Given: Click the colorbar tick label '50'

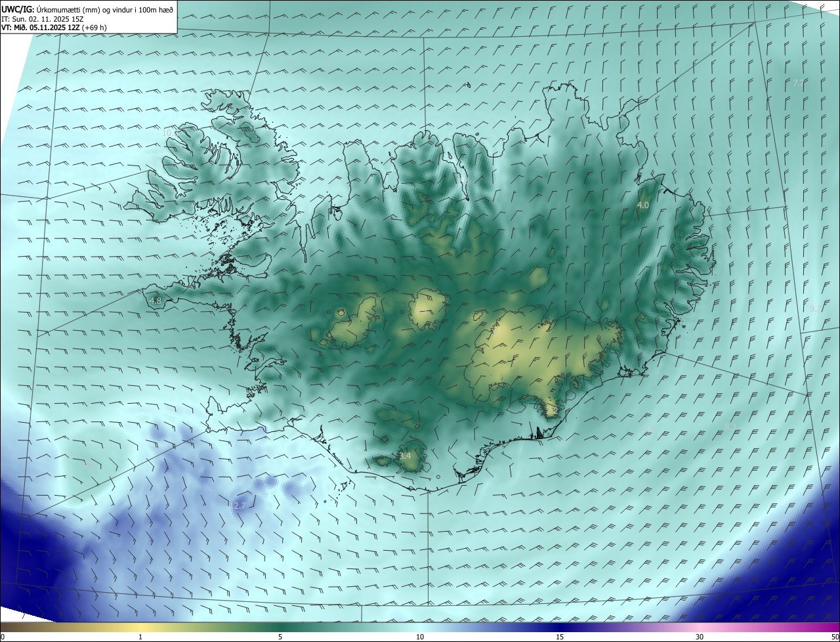Looking at the screenshot, I should click(x=835, y=637).
